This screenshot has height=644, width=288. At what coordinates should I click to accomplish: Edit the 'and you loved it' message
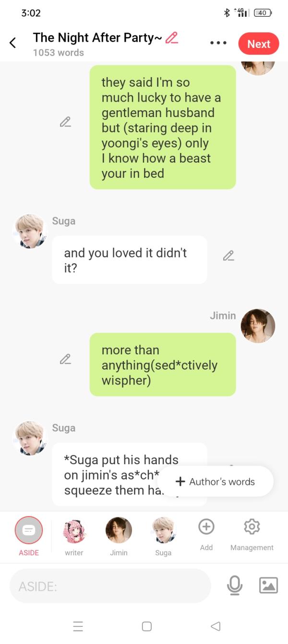click(229, 256)
